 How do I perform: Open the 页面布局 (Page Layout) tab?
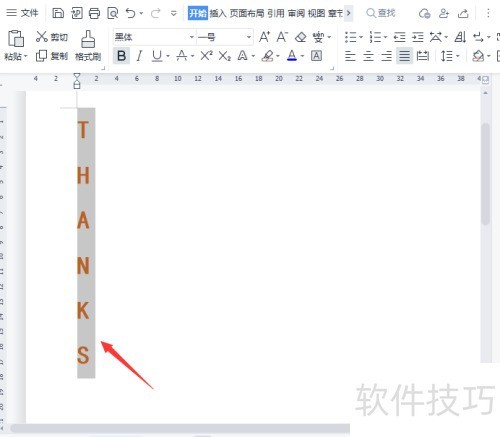[247, 13]
